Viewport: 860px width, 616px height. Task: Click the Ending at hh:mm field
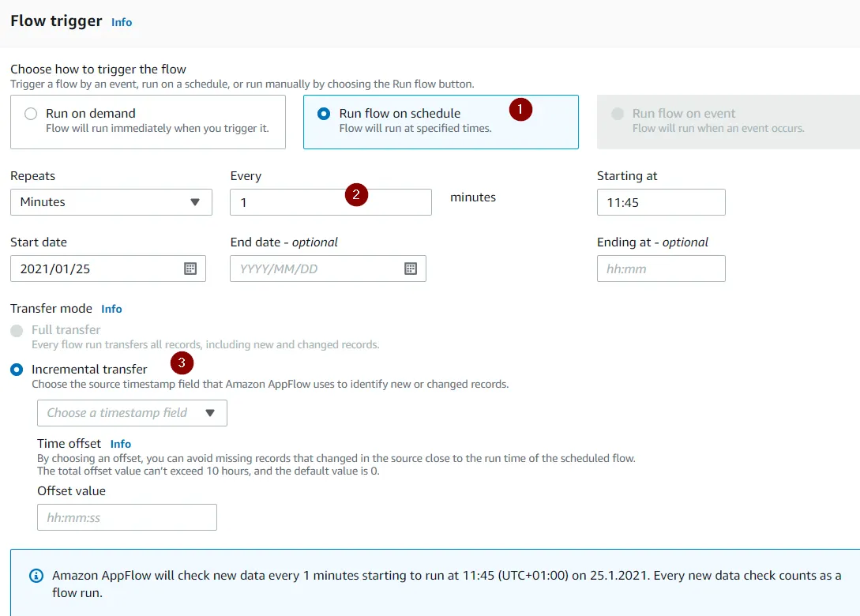click(x=661, y=269)
